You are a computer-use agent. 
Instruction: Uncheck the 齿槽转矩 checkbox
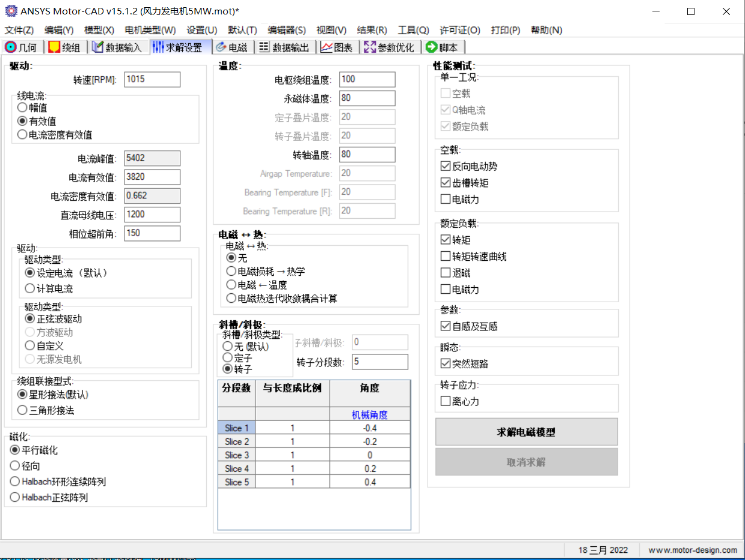(x=446, y=182)
